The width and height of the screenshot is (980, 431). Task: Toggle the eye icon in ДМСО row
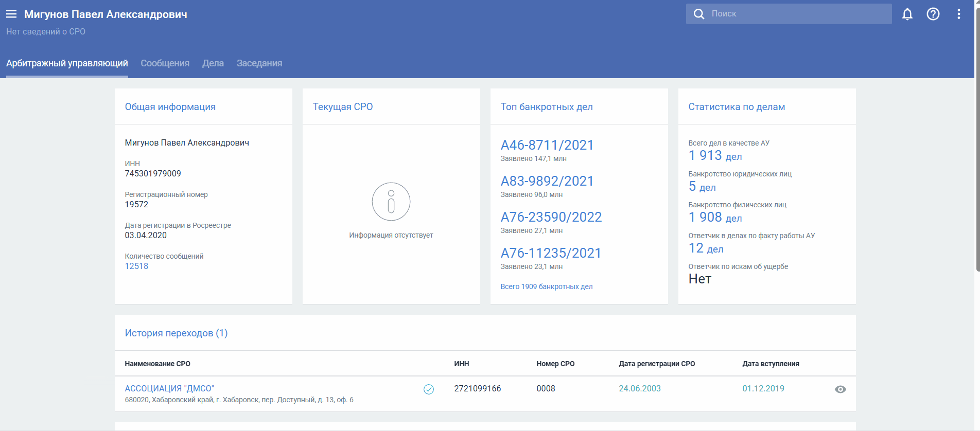(840, 389)
